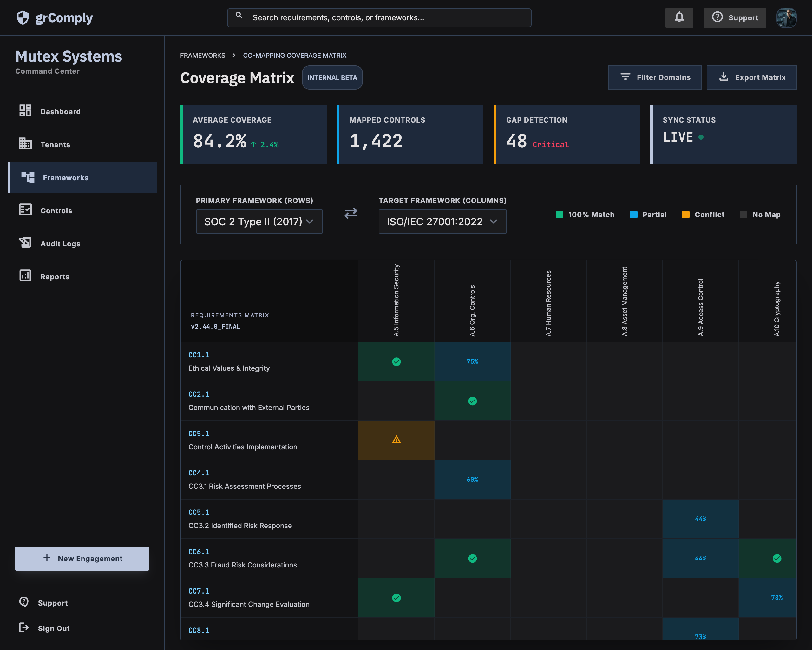The image size is (812, 650).
Task: Click the top-bar Support button
Action: point(734,17)
